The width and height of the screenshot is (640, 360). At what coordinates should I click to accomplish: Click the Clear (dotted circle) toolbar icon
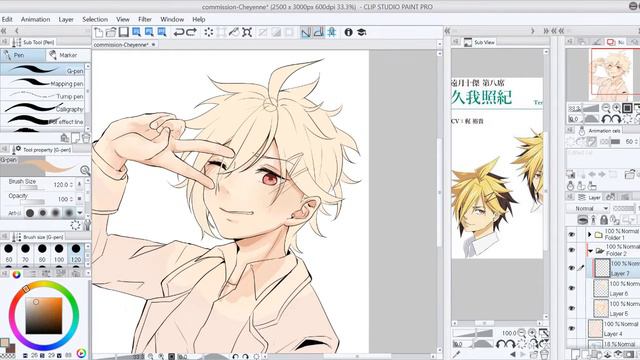(x=209, y=32)
